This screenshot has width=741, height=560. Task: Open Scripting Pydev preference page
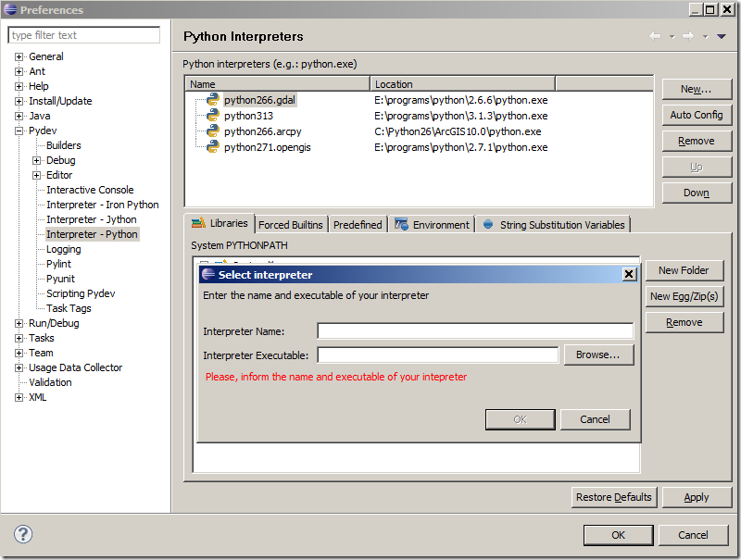(81, 293)
